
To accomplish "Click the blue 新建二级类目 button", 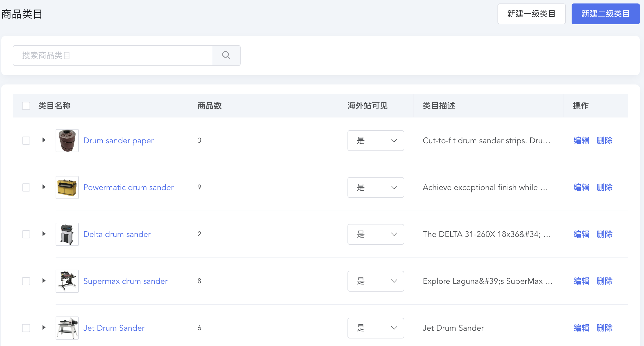I will pyautogui.click(x=606, y=14).
